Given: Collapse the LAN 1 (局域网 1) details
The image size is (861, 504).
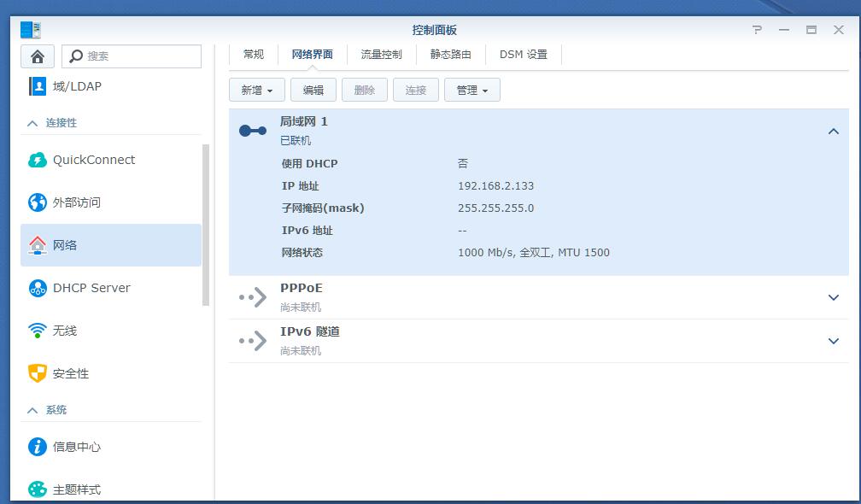Looking at the screenshot, I should pos(834,132).
